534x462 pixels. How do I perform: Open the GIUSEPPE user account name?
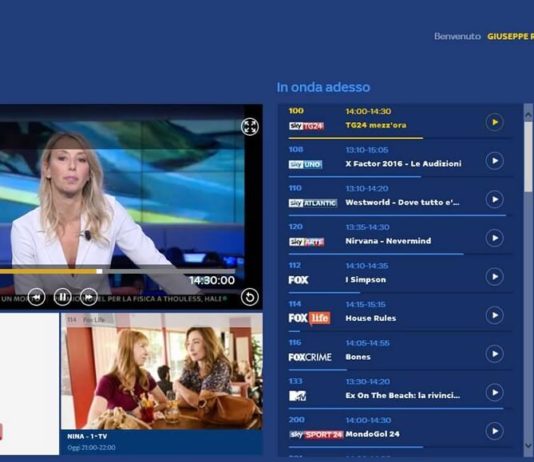click(511, 36)
